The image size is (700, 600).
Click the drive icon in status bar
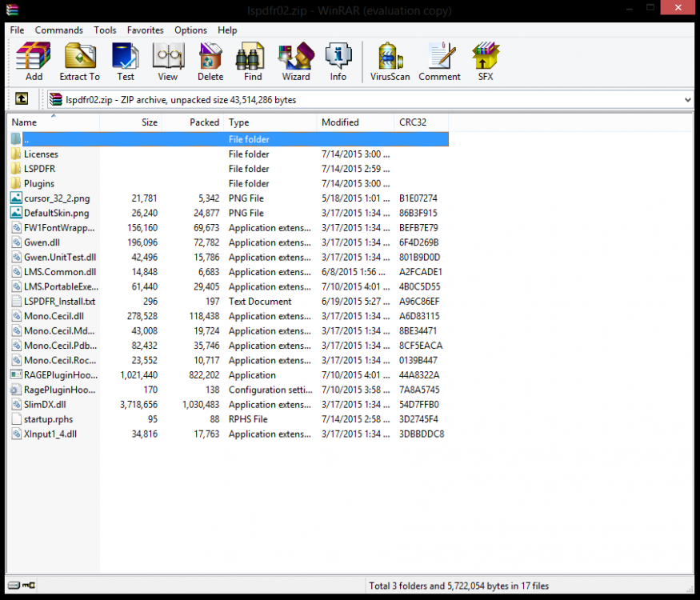click(x=14, y=585)
